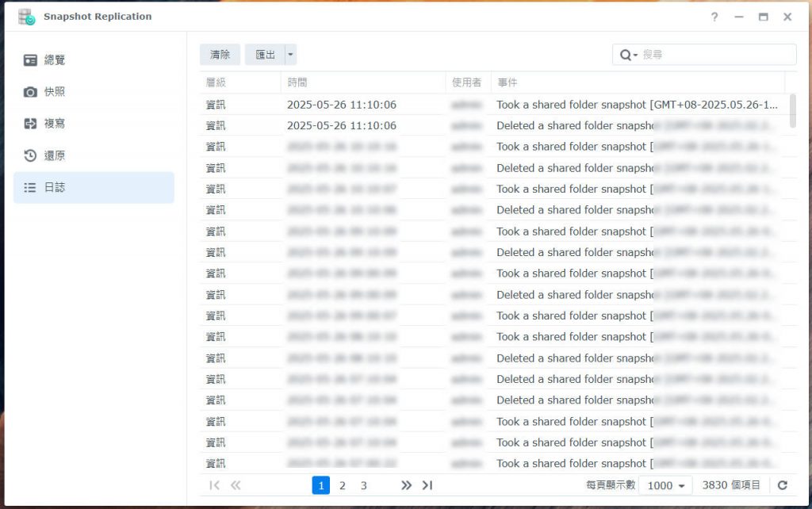Focus the 搜尋 search input field
The height and width of the screenshot is (509, 812).
coord(717,55)
